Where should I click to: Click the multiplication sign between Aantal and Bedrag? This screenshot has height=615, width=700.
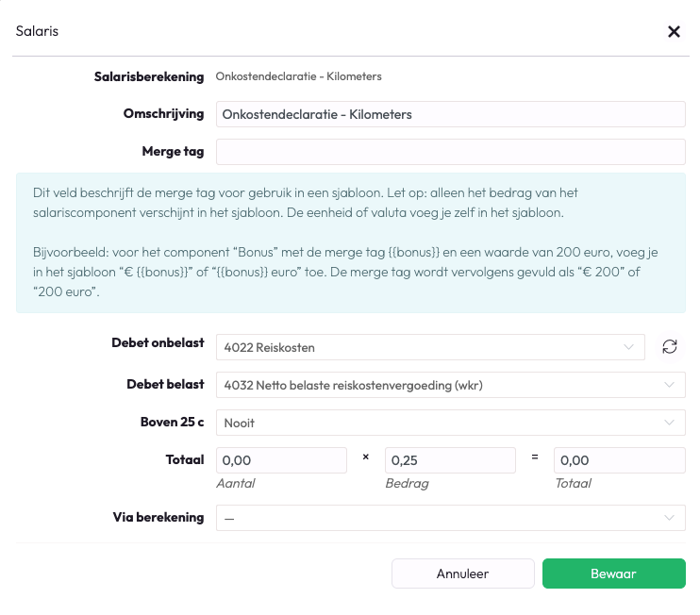(x=366, y=457)
